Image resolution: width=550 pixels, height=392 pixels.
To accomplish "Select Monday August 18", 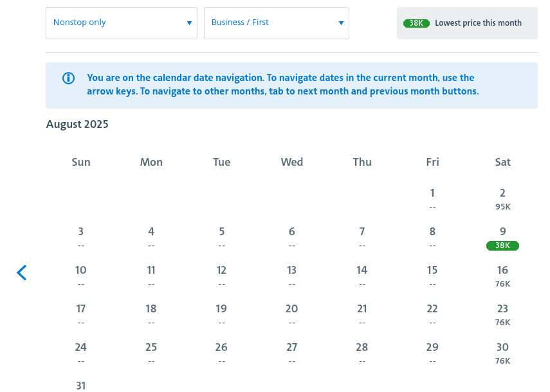I will click(151, 314).
